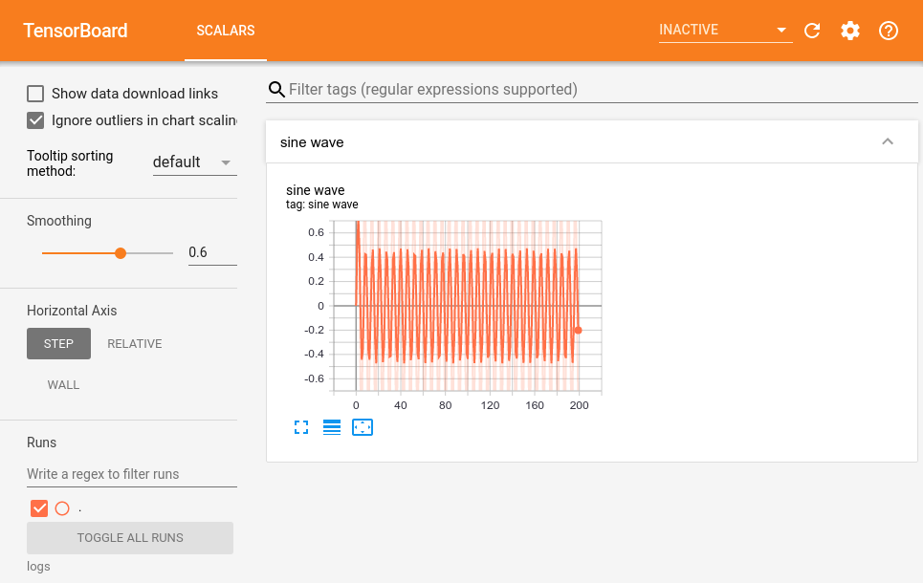Expand the sine wave chart to full size
This screenshot has height=583, width=924.
click(x=301, y=427)
